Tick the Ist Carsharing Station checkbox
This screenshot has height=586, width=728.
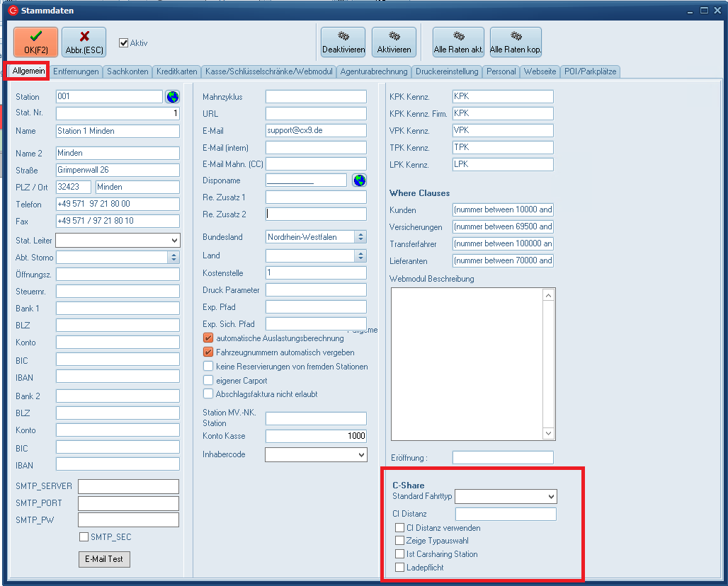coord(400,554)
